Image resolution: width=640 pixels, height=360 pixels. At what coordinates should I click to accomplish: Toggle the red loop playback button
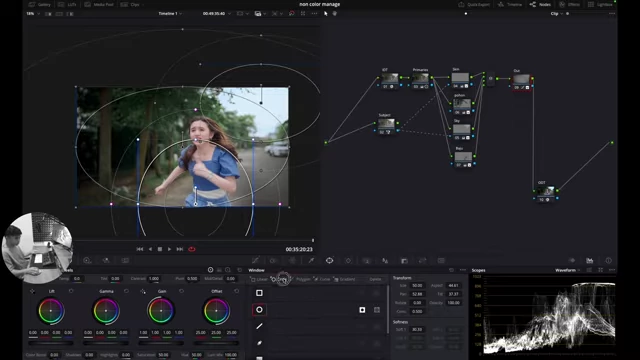pyautogui.click(x=191, y=249)
